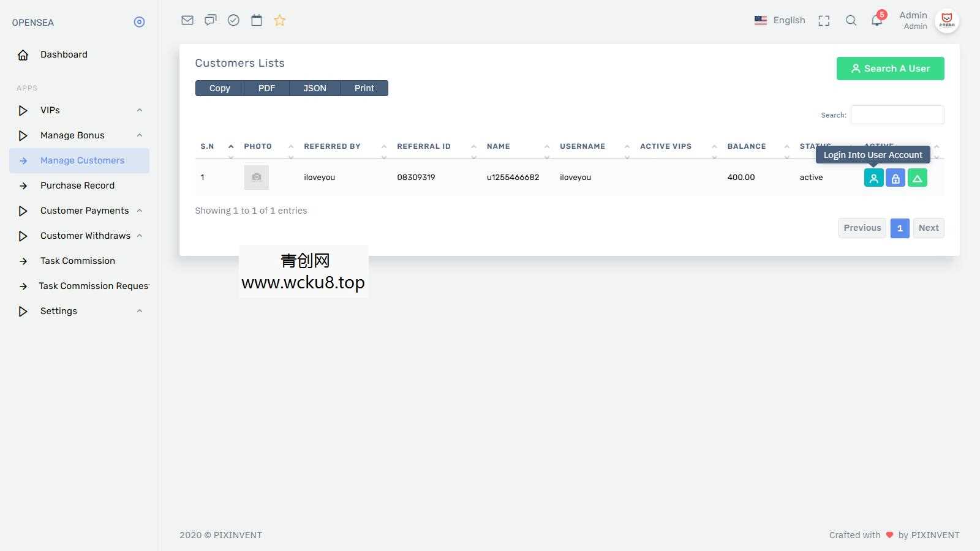Open the magnifier search icon in the header
Screen dimensions: 980x551
851,20
